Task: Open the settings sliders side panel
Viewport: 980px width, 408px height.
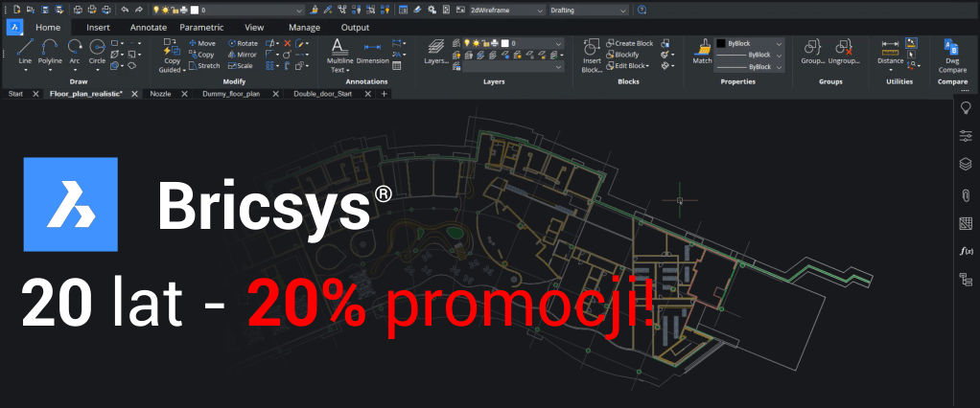Action: [x=966, y=136]
